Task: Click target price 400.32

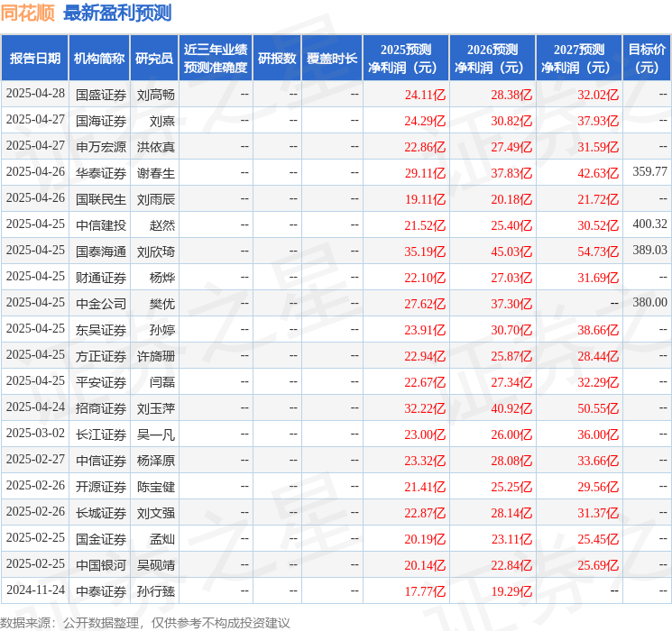Action: click(x=649, y=224)
